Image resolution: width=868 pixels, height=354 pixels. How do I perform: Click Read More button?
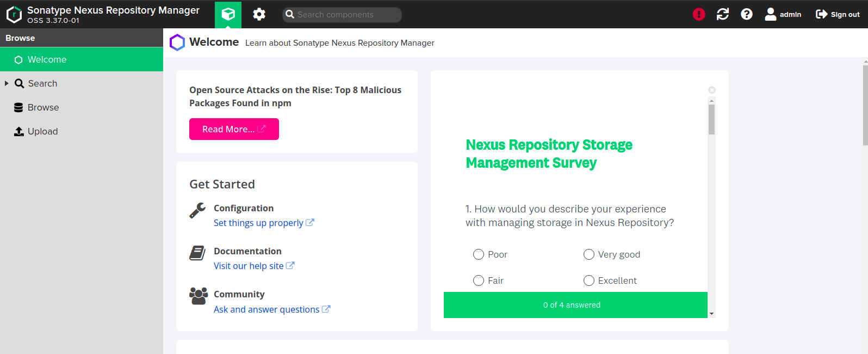[234, 129]
